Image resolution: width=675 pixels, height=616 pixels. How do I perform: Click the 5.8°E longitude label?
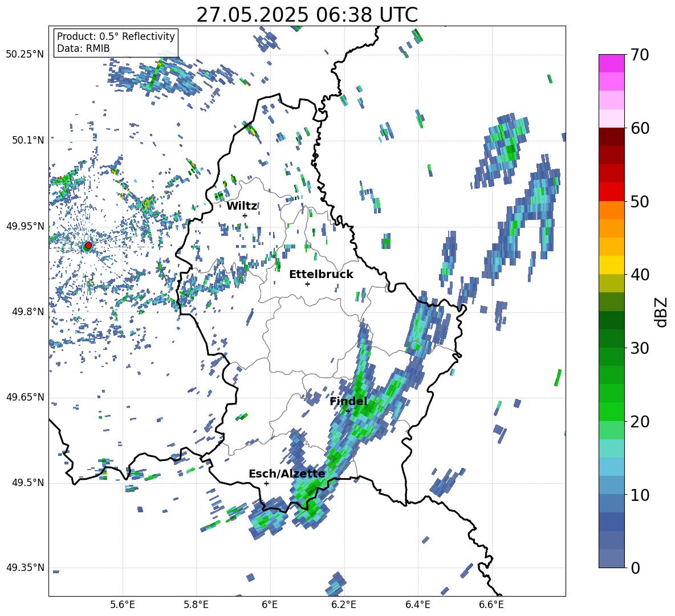click(x=197, y=605)
